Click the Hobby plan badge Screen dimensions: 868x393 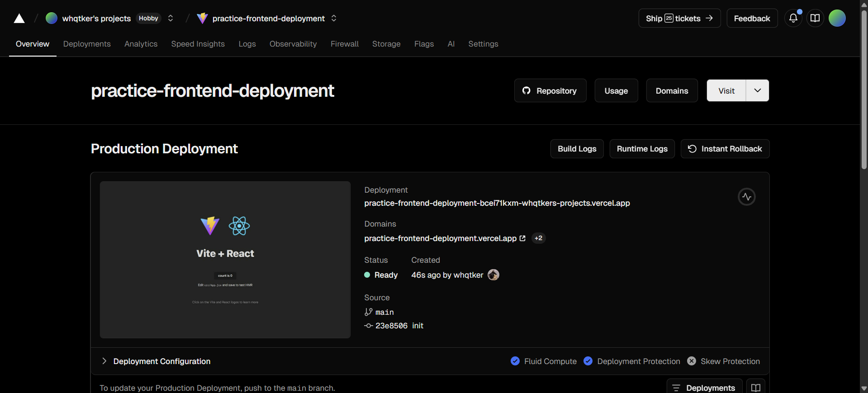click(148, 18)
